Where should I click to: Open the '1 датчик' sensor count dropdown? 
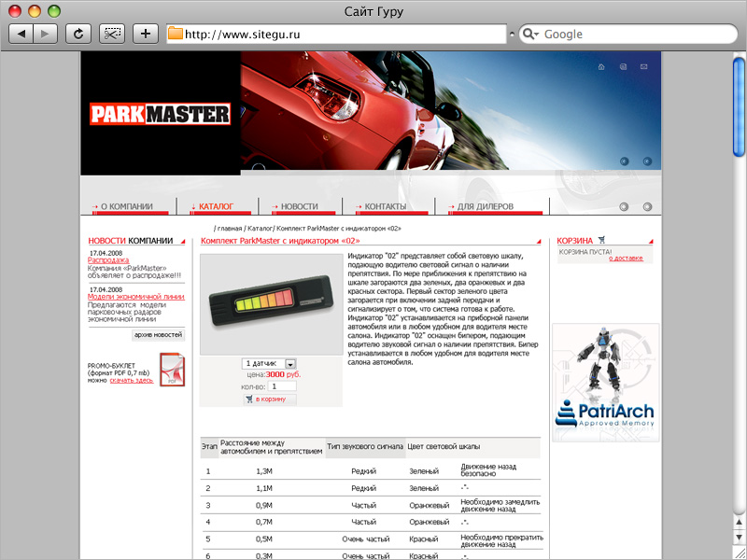click(269, 363)
